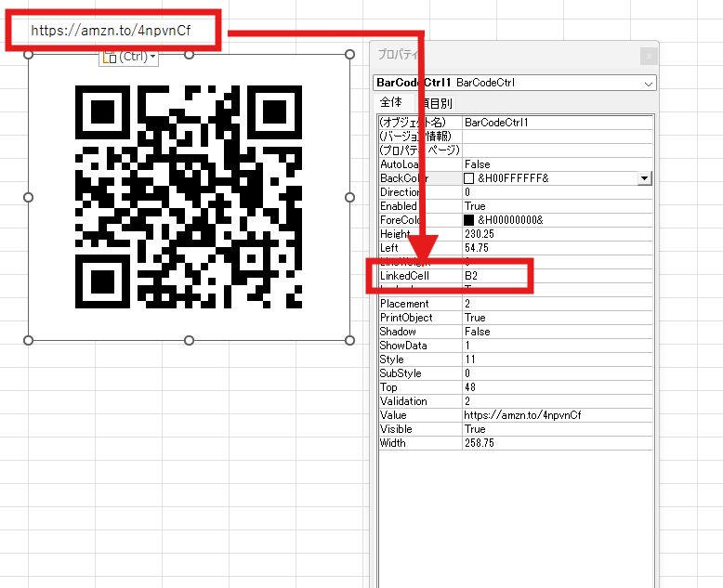Click the Value field with amzn.to URL
This screenshot has width=723, height=588.
click(x=558, y=414)
